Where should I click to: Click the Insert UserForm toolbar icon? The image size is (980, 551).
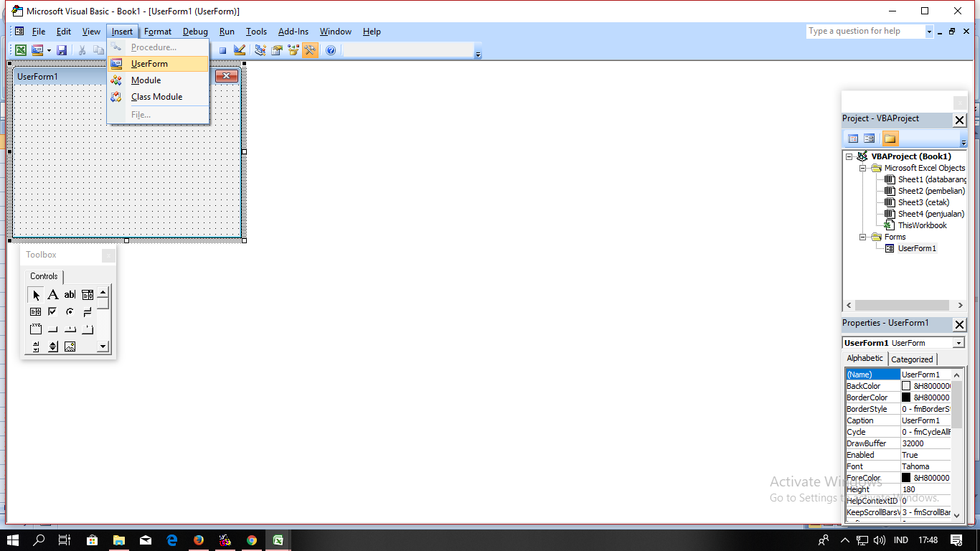[x=37, y=50]
